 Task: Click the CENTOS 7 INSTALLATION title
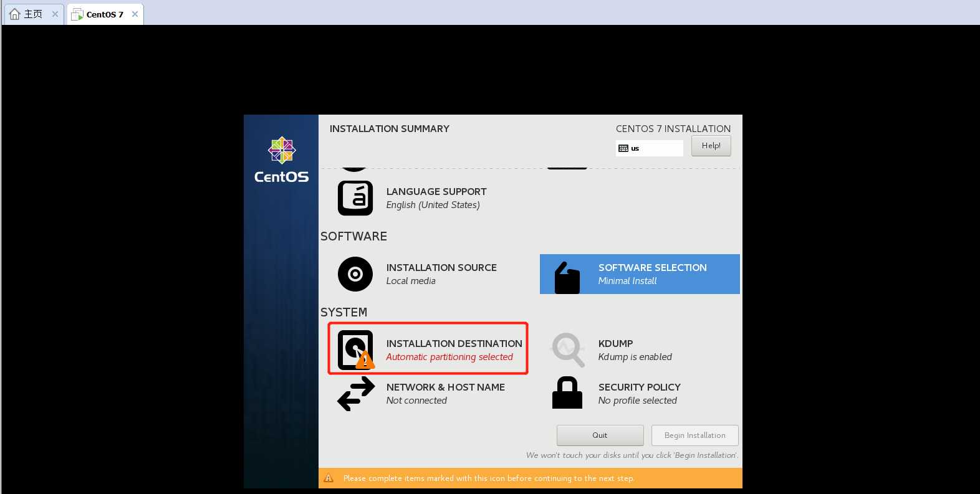click(673, 128)
